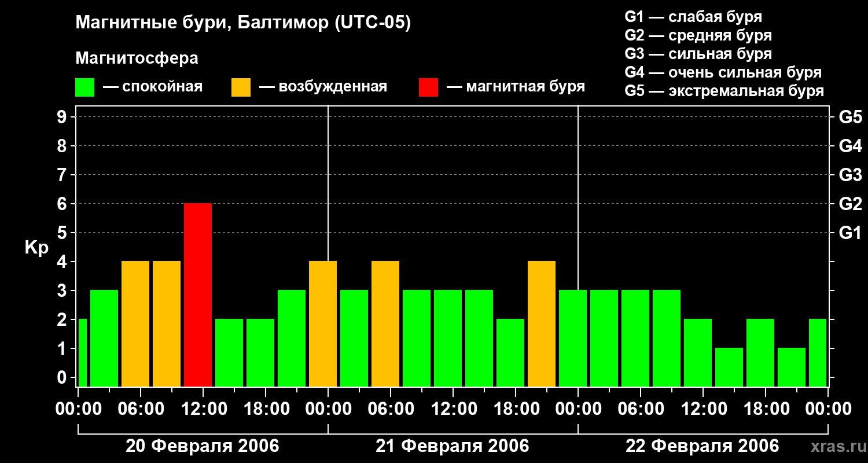The width and height of the screenshot is (868, 463).
Task: Click the '— спокойная' legend label
Action: (153, 87)
